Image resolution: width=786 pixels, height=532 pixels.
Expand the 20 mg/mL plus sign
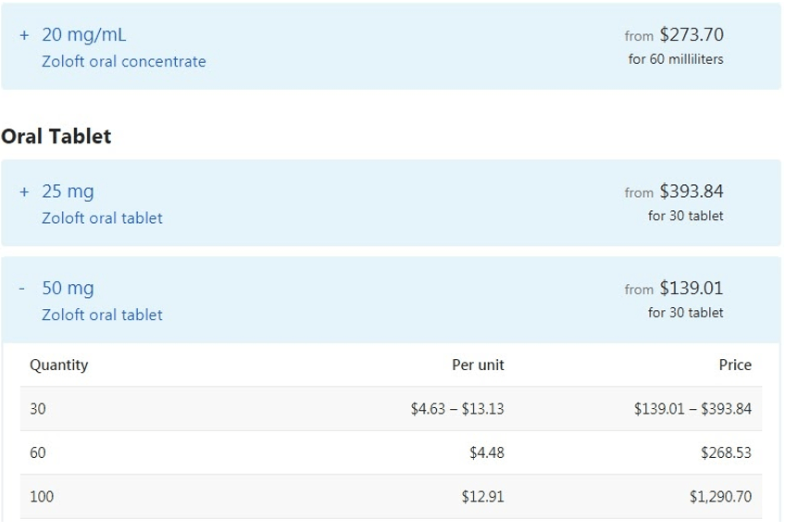coord(25,35)
